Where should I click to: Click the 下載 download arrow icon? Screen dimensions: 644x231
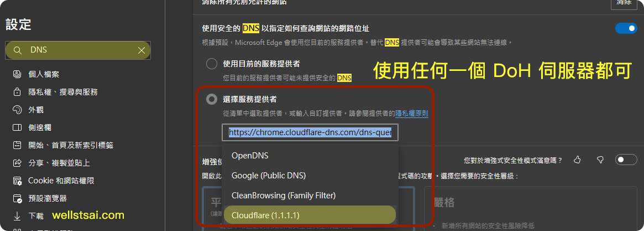17,216
